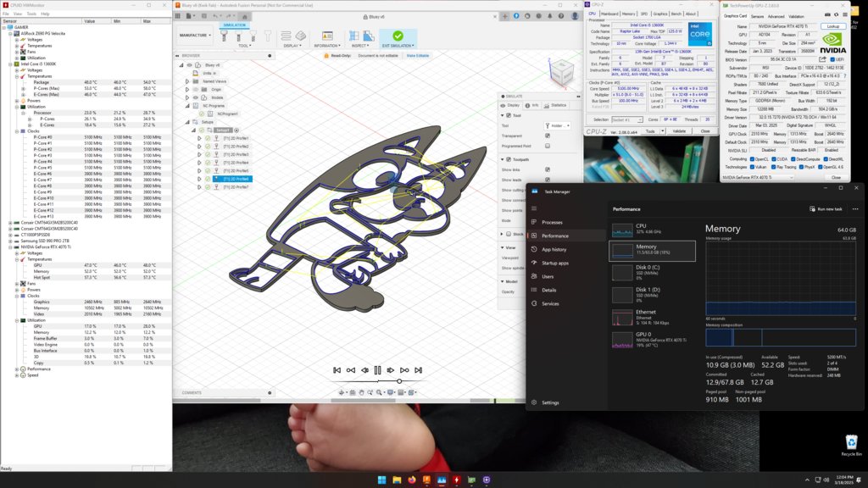
Task: Open the Statistics tab in Simulate panel
Action: coord(556,105)
